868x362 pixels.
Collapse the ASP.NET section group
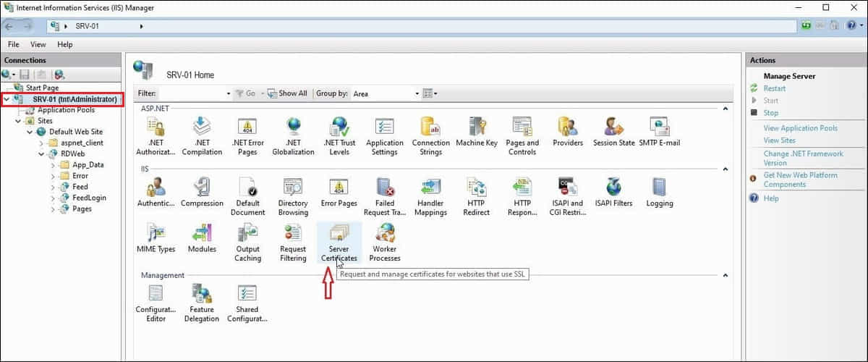coord(725,109)
